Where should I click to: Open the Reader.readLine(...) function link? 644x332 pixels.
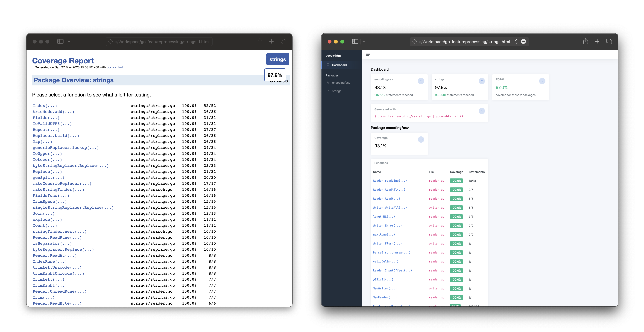tap(389, 181)
